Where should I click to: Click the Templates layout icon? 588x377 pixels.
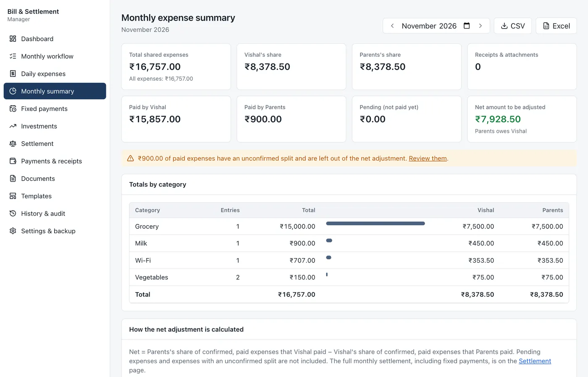(13, 196)
